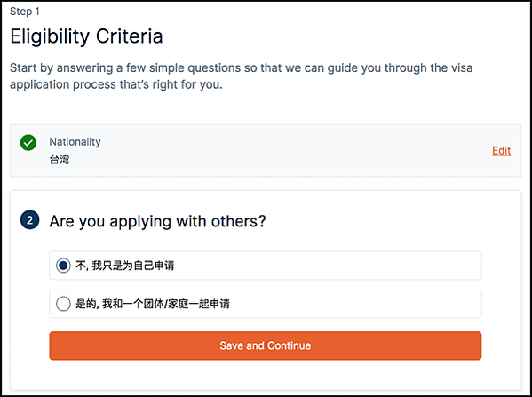Image resolution: width=532 pixels, height=397 pixels.
Task: Click the introductory paragraph about visa application
Action: [242, 76]
